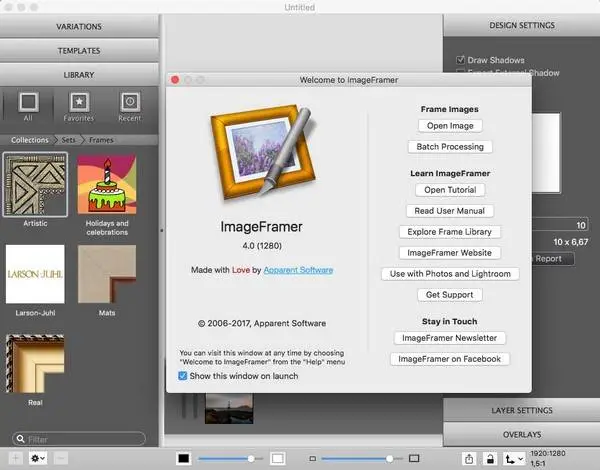Select the Artistic frame collection
The width and height of the screenshot is (600, 470).
point(35,184)
